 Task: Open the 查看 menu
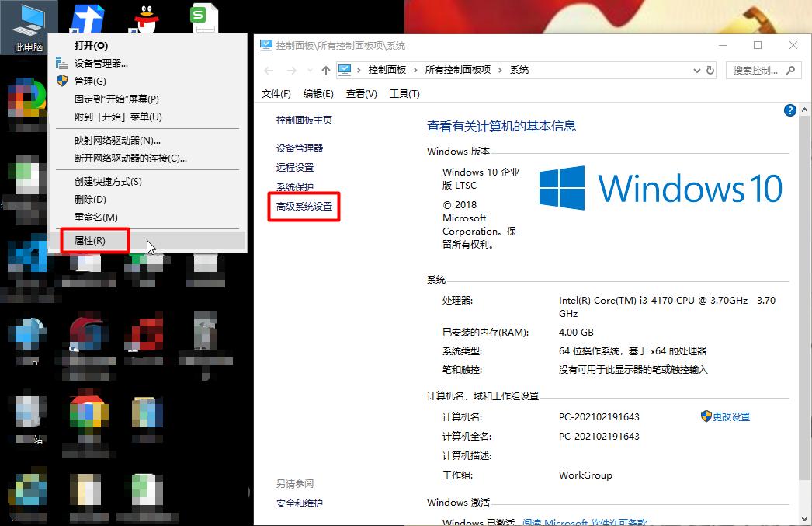pos(360,93)
